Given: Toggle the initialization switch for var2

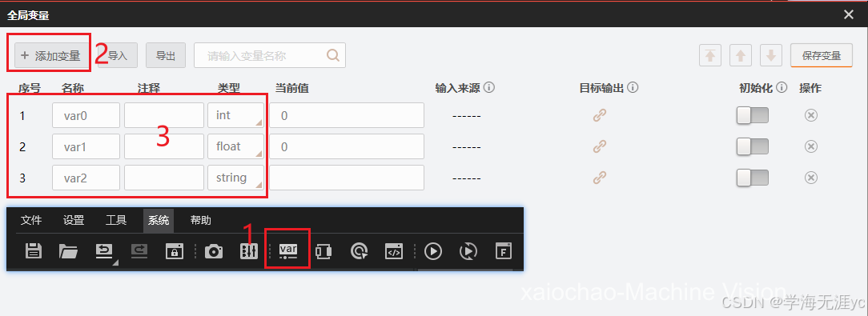Looking at the screenshot, I should coord(753,177).
